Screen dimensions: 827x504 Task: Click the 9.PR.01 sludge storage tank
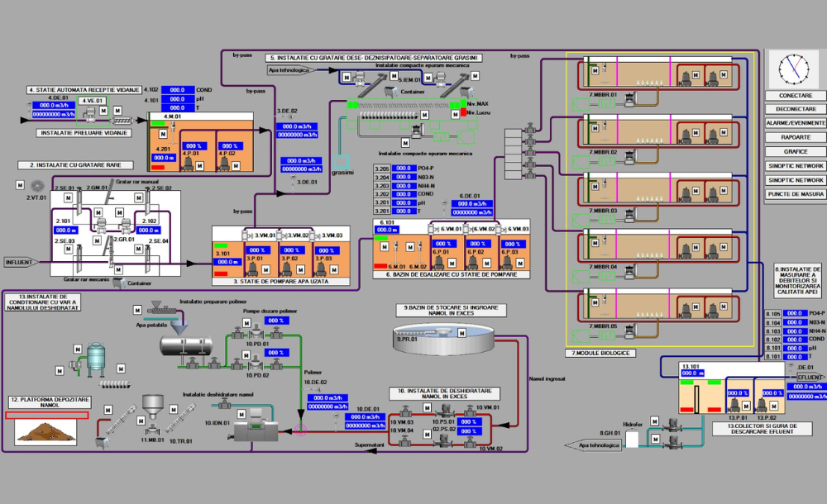[443, 340]
